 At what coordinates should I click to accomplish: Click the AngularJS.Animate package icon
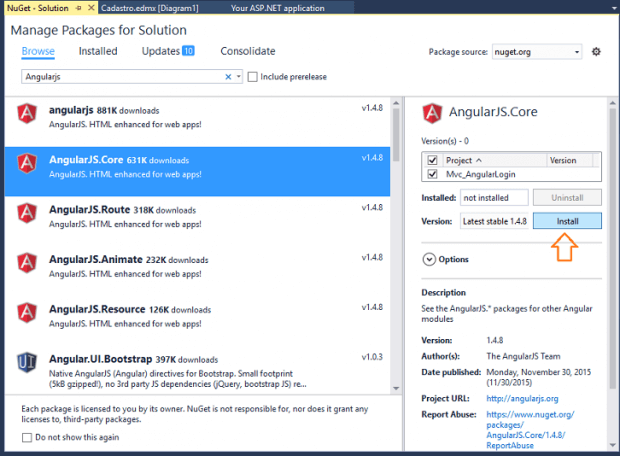coord(28,265)
